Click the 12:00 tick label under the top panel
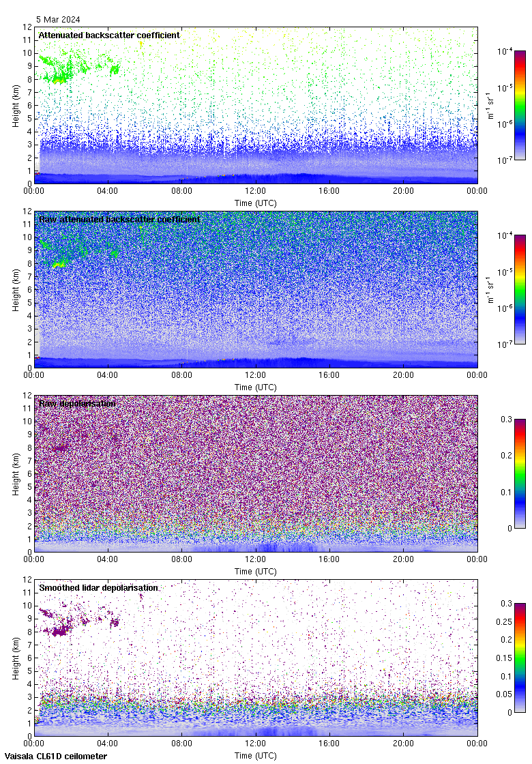 coord(255,192)
